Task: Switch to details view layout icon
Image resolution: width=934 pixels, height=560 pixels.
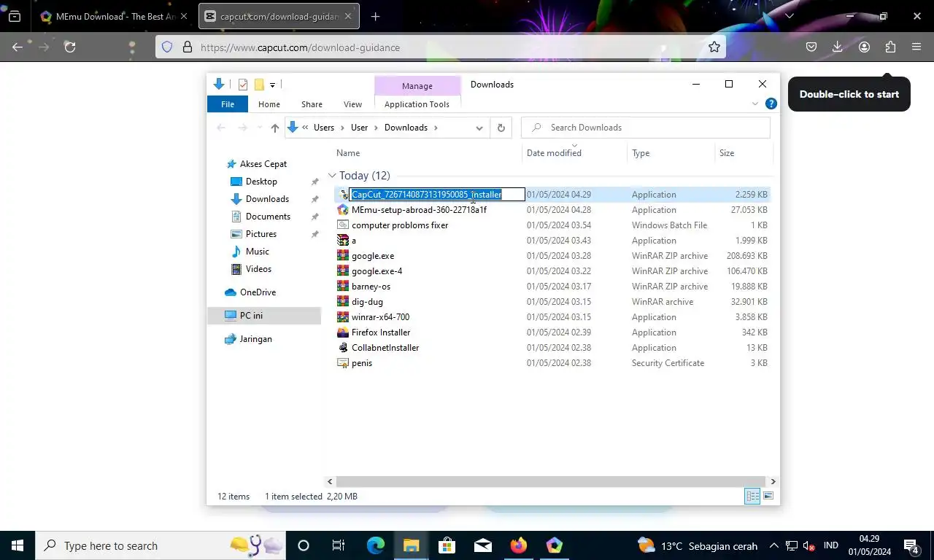Action: tap(752, 497)
